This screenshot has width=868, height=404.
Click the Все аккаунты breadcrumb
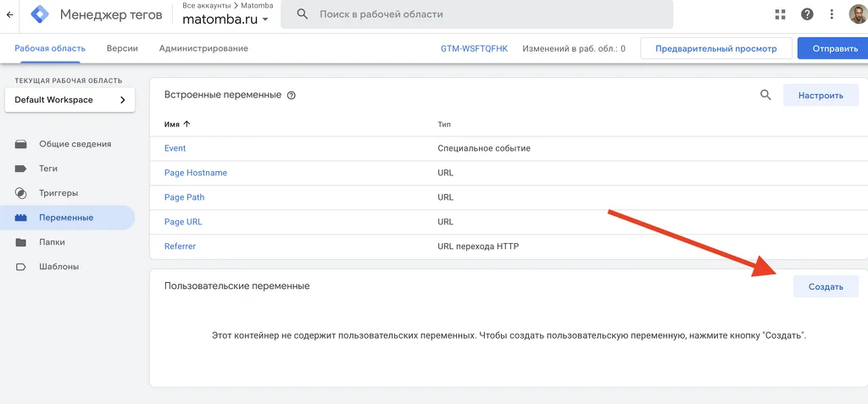[207, 5]
